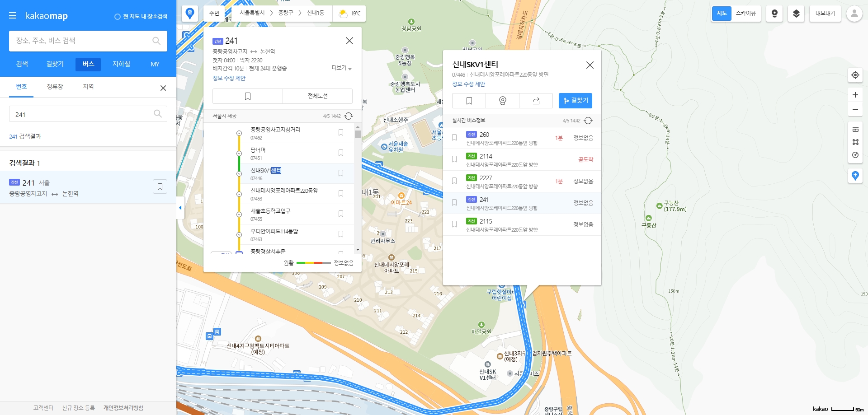This screenshot has height=415, width=868.
Task: Select 지역 bus search sub-tab
Action: 88,87
